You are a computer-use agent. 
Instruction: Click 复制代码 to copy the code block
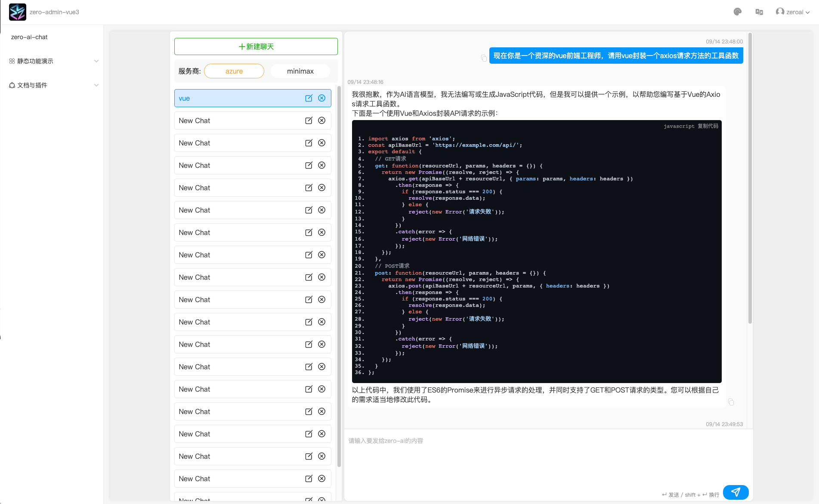(x=708, y=126)
